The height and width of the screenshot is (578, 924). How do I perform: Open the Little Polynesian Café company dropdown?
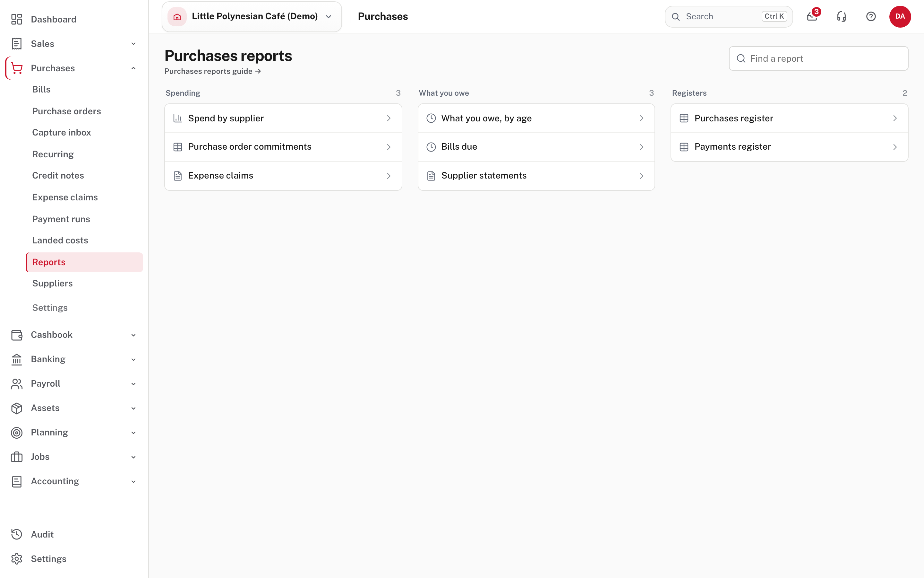tap(252, 16)
